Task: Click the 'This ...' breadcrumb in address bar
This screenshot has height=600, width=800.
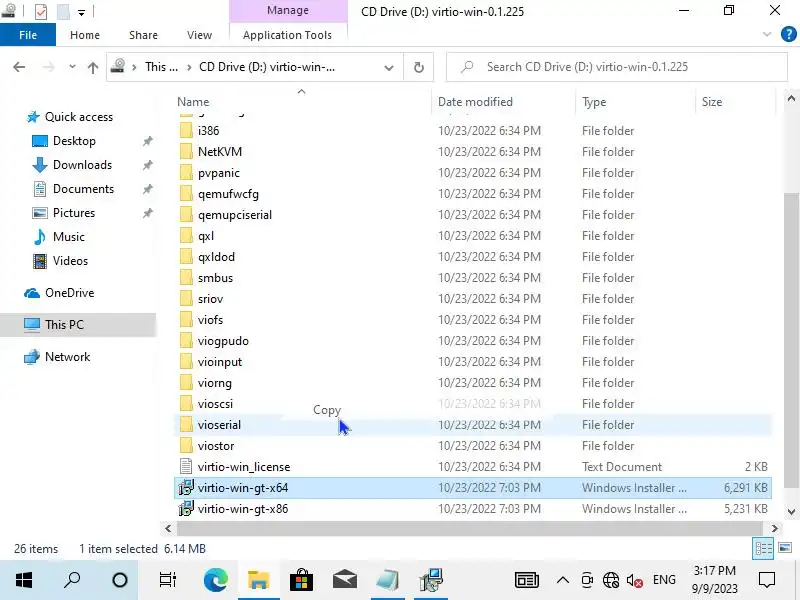Action: pyautogui.click(x=161, y=67)
